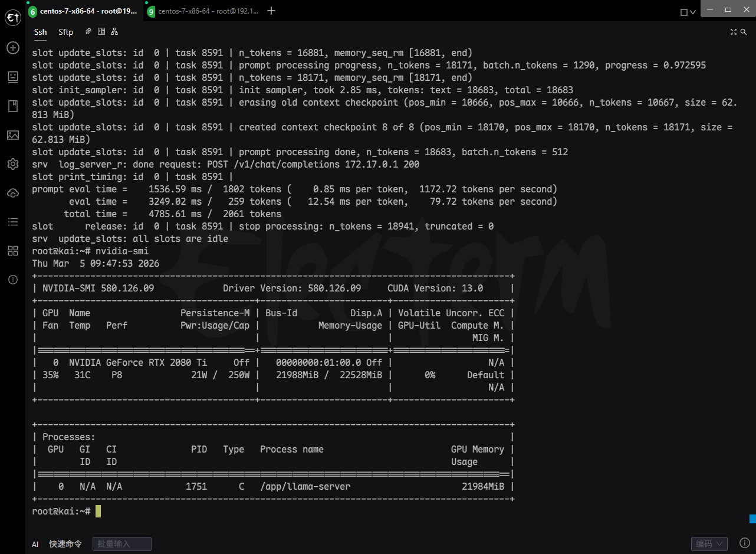Open a new connection with the plus icon

(x=12, y=48)
